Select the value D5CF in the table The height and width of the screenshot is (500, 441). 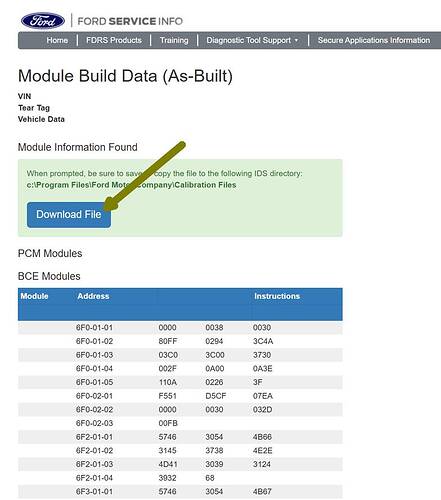(215, 396)
